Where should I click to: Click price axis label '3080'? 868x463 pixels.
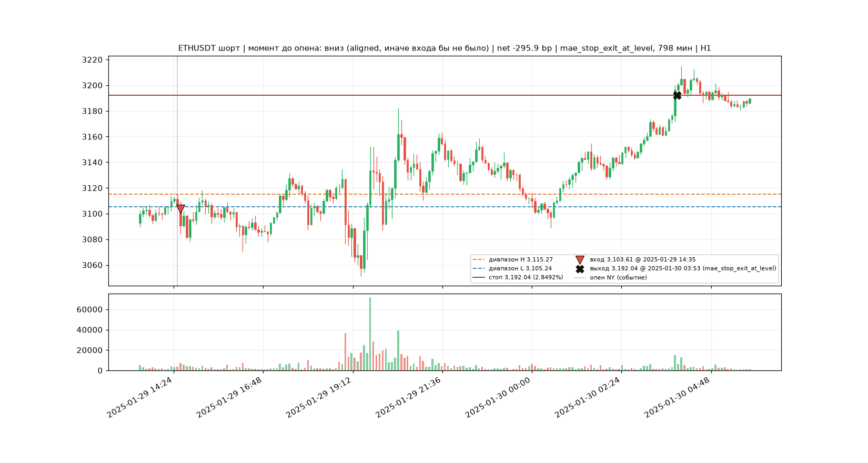click(x=92, y=239)
